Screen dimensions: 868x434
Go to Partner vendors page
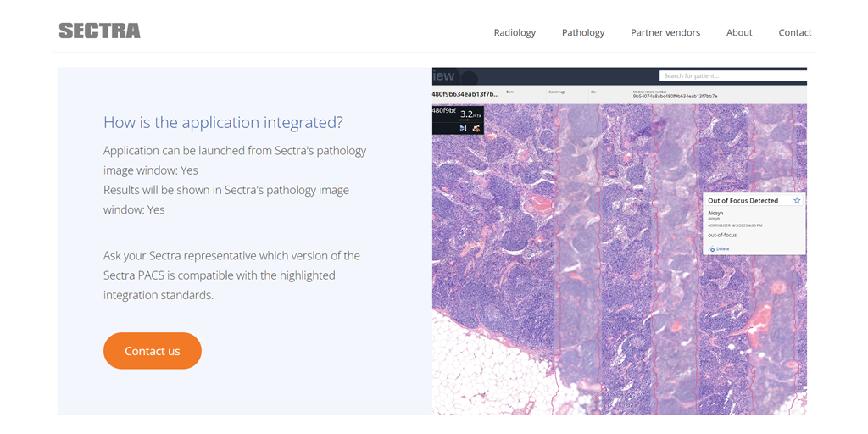[x=665, y=32]
